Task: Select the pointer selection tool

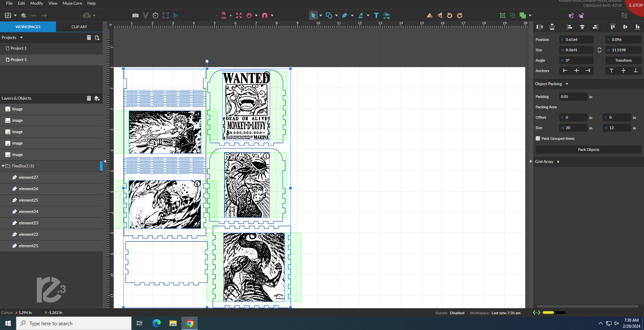Action: point(313,15)
